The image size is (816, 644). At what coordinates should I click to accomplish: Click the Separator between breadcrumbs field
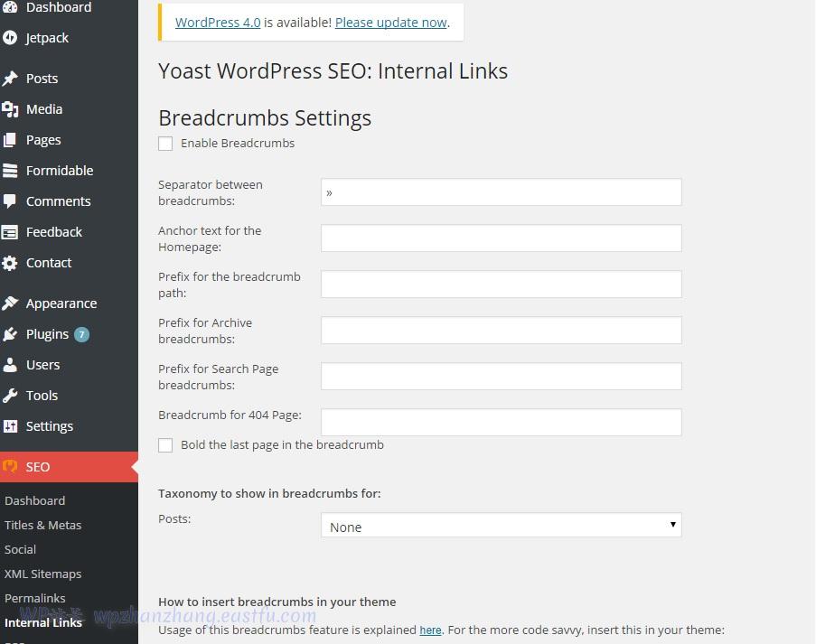tap(501, 192)
